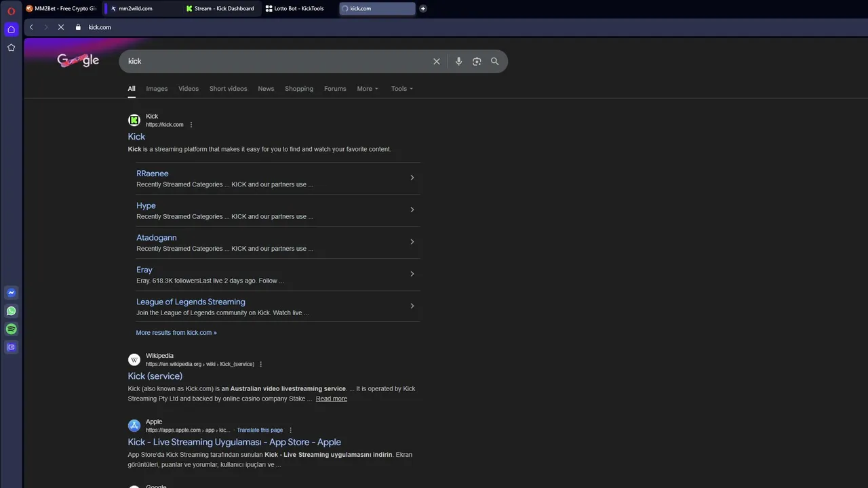Screen dimensions: 868x488
Task: Open the Kick main result title link
Action: coord(136,136)
